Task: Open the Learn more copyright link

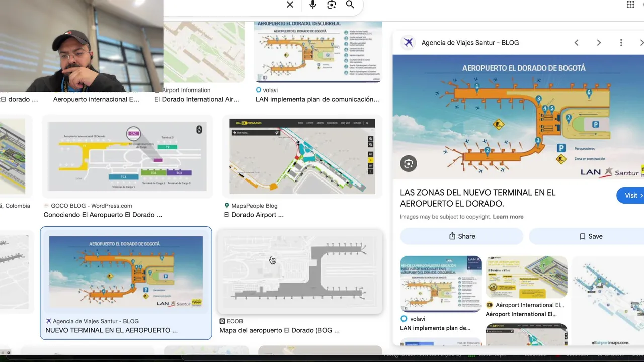Action: coord(508,217)
